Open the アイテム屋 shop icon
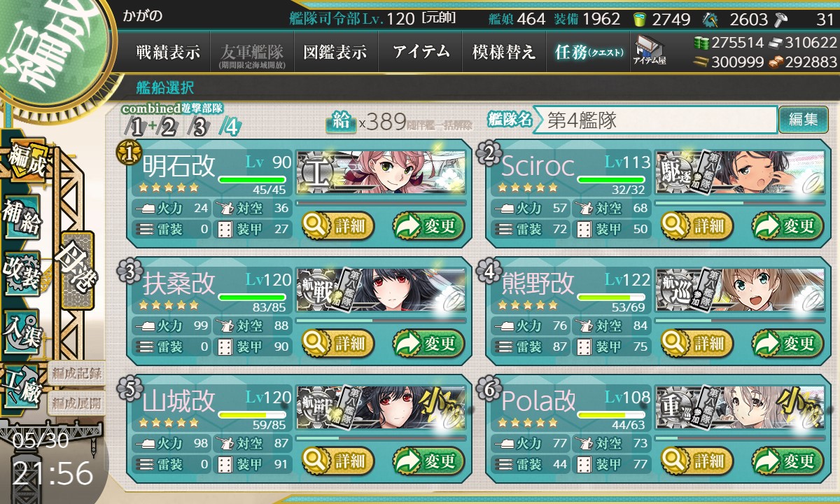 (x=650, y=50)
